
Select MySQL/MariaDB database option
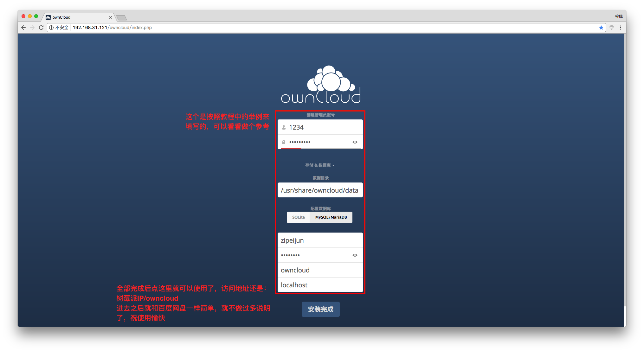coord(331,217)
